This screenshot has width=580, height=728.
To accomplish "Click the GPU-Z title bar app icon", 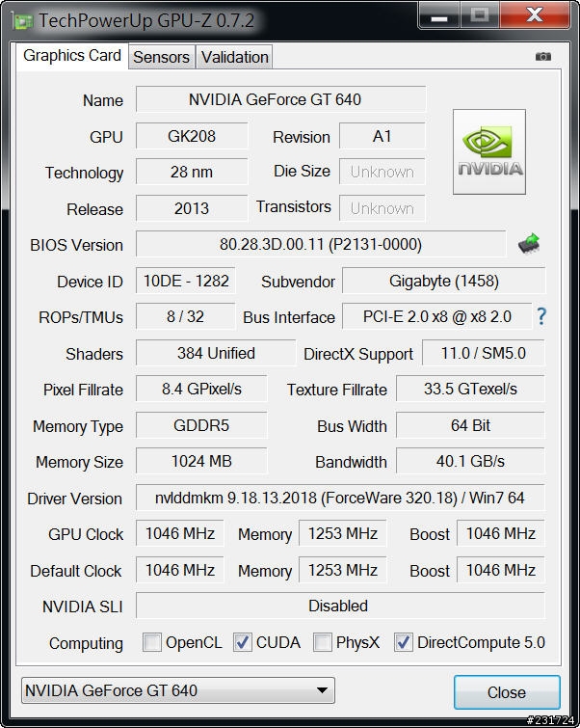I will tap(23, 21).
